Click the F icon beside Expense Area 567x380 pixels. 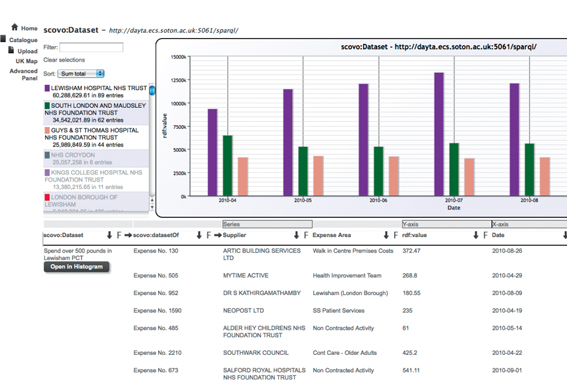(396, 235)
